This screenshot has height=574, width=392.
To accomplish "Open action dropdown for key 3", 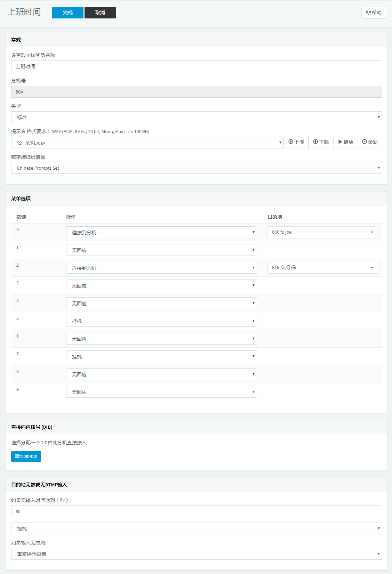I will [x=161, y=285].
